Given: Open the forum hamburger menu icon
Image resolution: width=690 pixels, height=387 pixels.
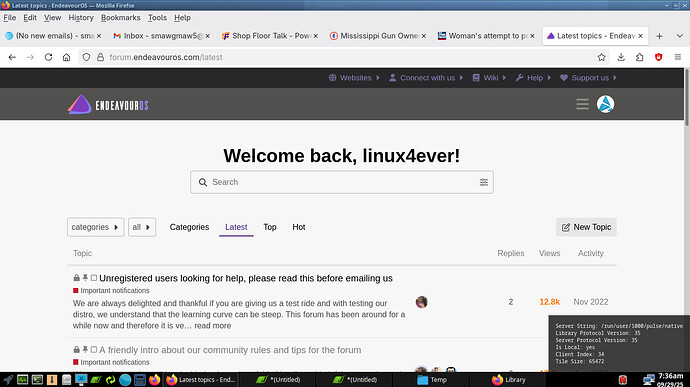Looking at the screenshot, I should [582, 104].
